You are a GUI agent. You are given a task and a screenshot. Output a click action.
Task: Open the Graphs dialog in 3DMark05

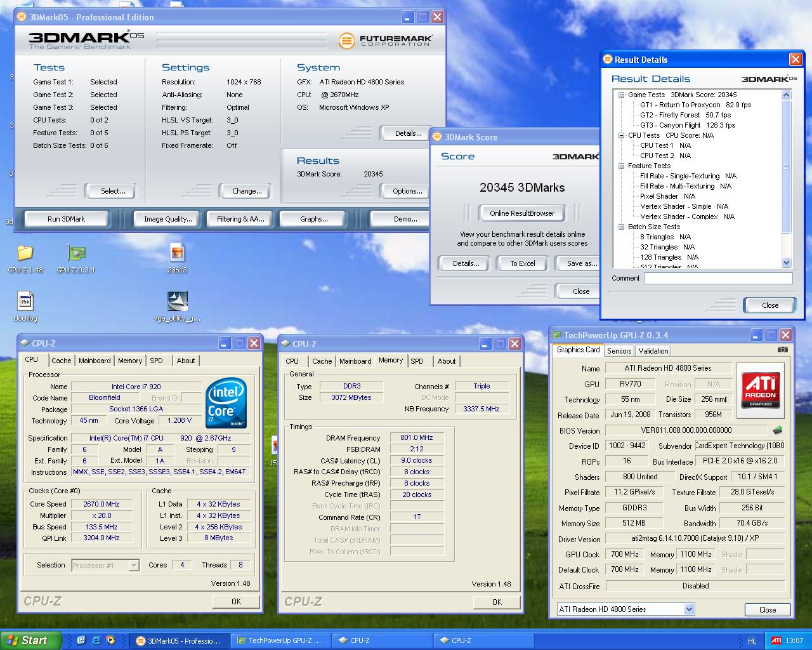314,219
